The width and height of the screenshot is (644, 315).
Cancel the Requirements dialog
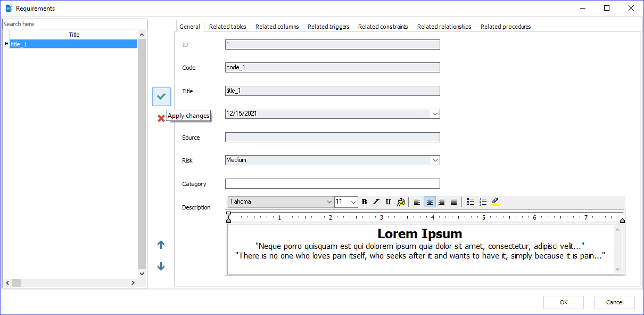(x=614, y=302)
